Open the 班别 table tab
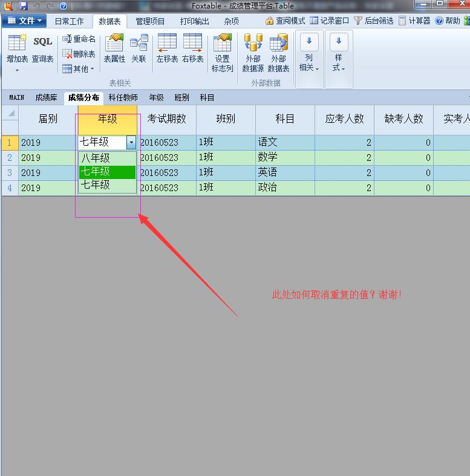Viewport: 470px width, 476px height. point(181,98)
